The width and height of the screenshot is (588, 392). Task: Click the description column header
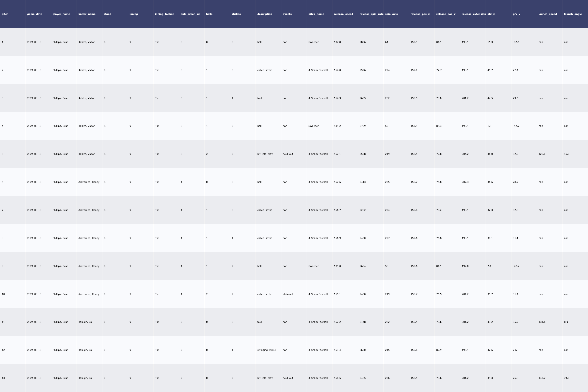coord(264,14)
